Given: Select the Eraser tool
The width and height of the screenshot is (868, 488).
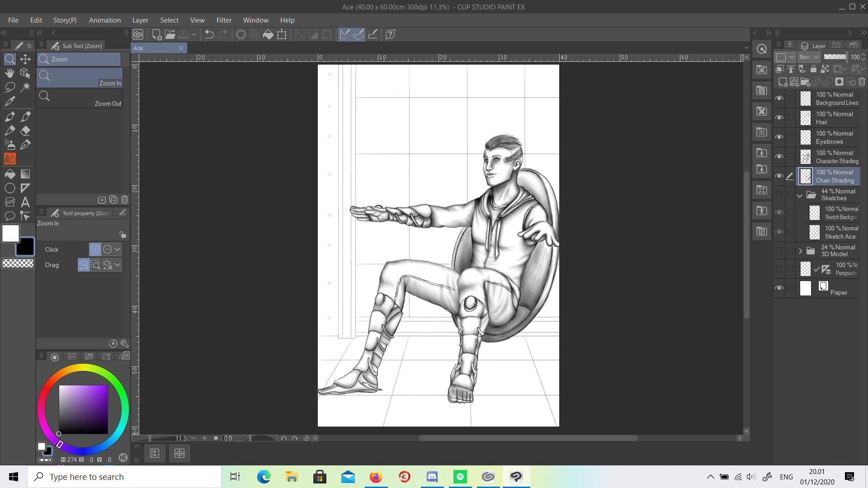Looking at the screenshot, I should coord(25,131).
